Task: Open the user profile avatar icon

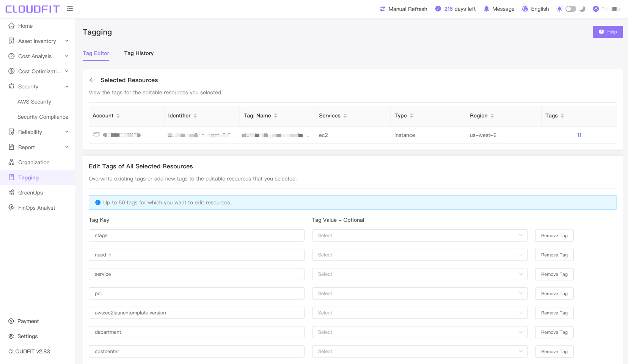Action: pos(596,9)
